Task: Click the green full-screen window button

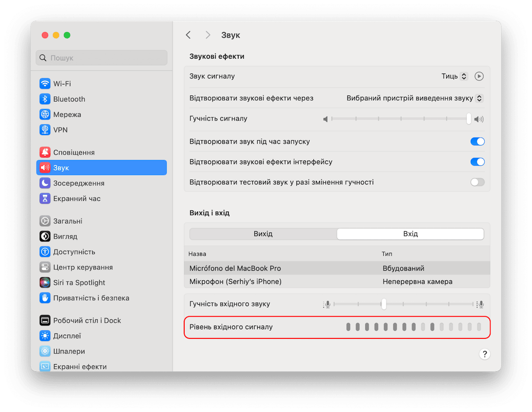Action: [67, 35]
